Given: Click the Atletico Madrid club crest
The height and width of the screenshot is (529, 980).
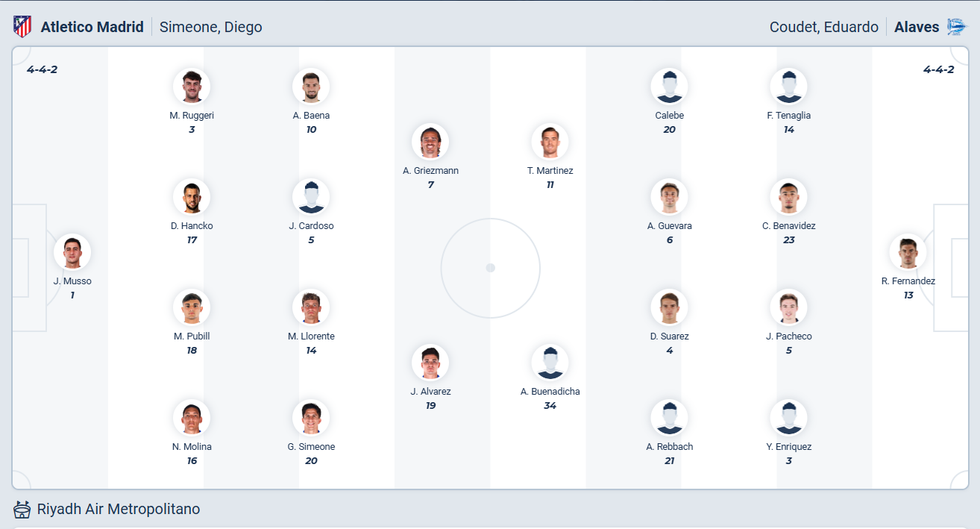Looking at the screenshot, I should (x=22, y=27).
